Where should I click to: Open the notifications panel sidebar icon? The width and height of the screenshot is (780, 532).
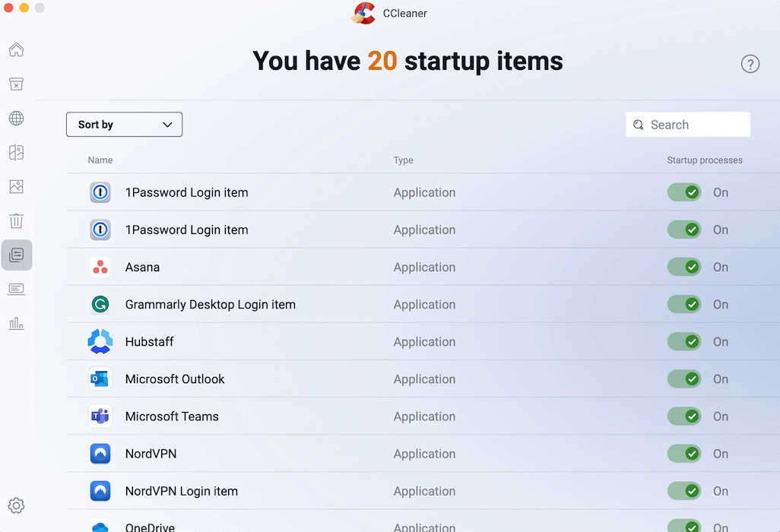coord(16,289)
